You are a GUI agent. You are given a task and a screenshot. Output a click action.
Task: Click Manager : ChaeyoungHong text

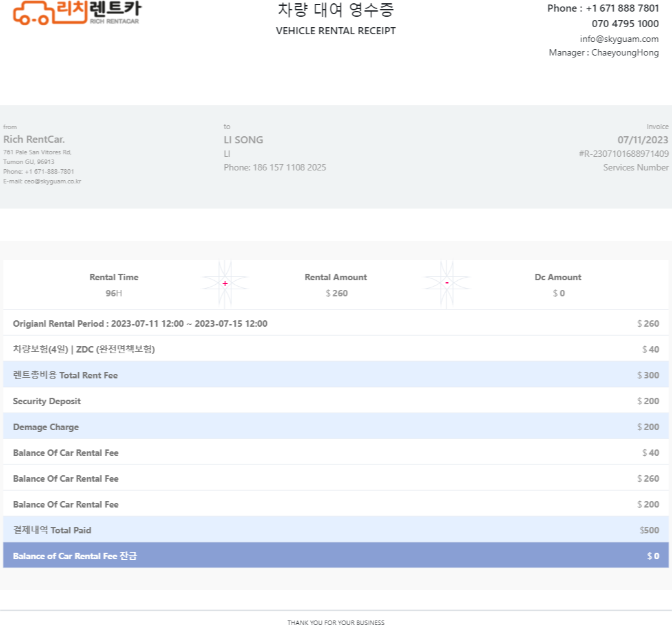pos(604,53)
